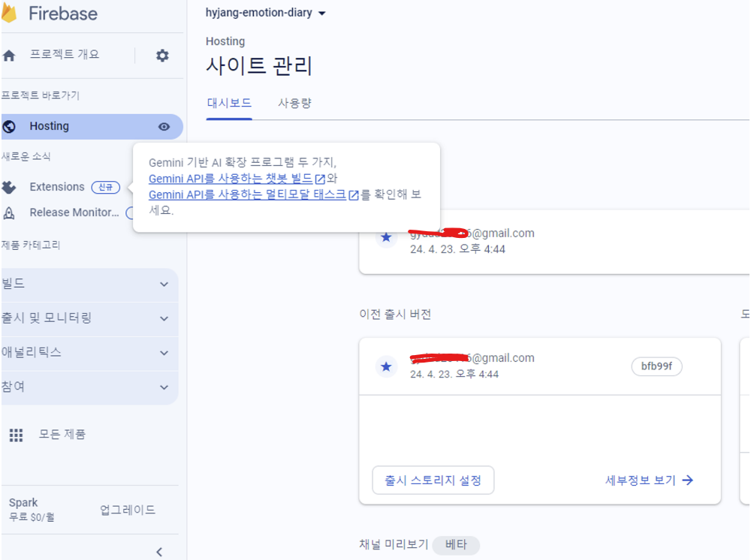Click the 이전 출시 버전 heading
Image resolution: width=751 pixels, height=560 pixels.
point(395,314)
